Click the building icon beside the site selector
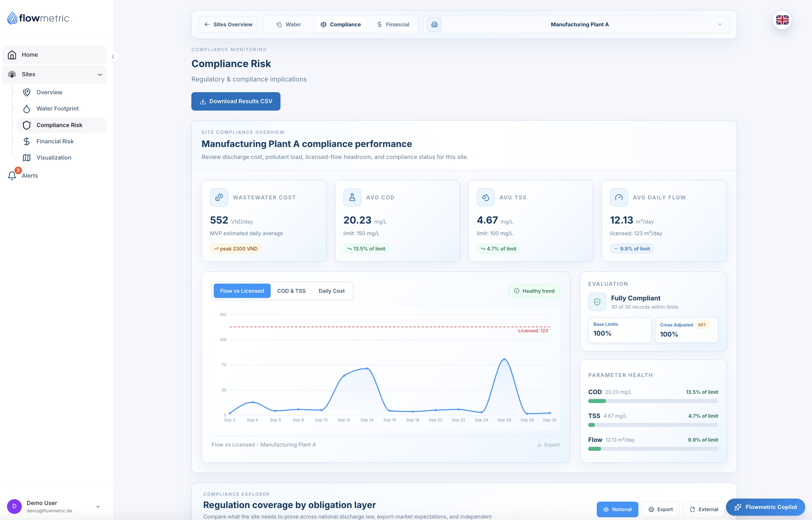The height and width of the screenshot is (520, 812). pos(434,24)
